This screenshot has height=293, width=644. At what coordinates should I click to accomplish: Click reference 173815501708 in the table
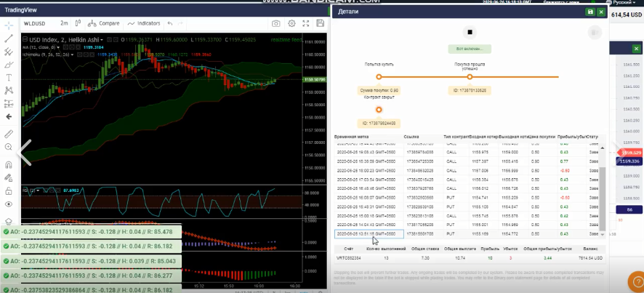click(x=419, y=234)
